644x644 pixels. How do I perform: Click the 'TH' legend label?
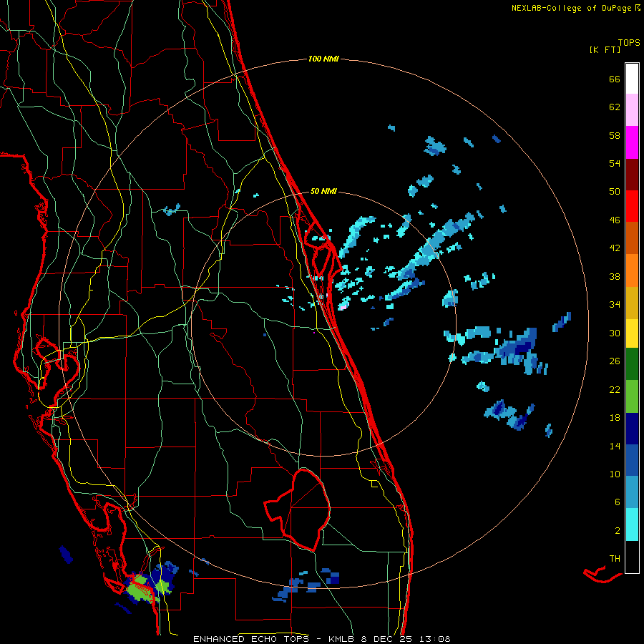615,559
